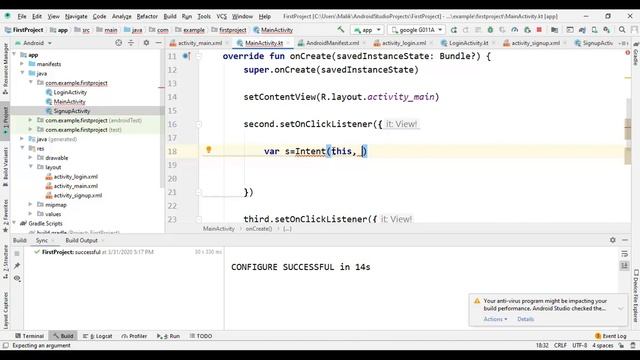Expand the values folder

click(x=31, y=214)
